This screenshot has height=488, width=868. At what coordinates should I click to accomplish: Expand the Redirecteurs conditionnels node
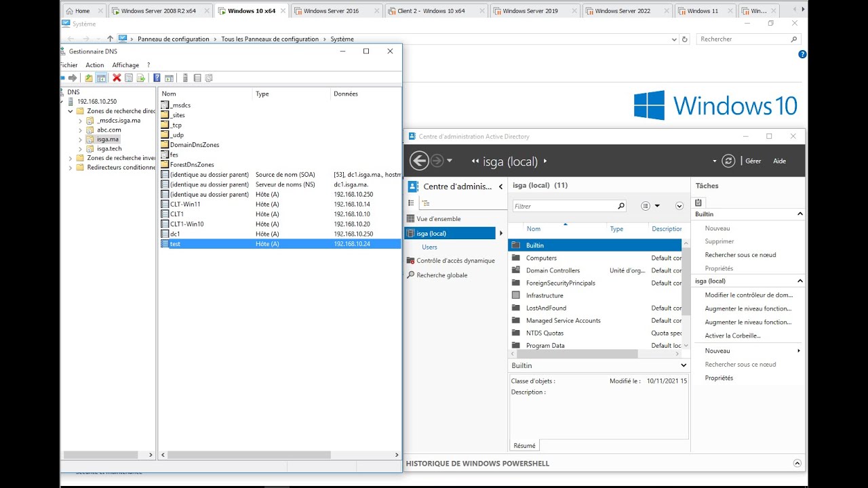pos(71,167)
